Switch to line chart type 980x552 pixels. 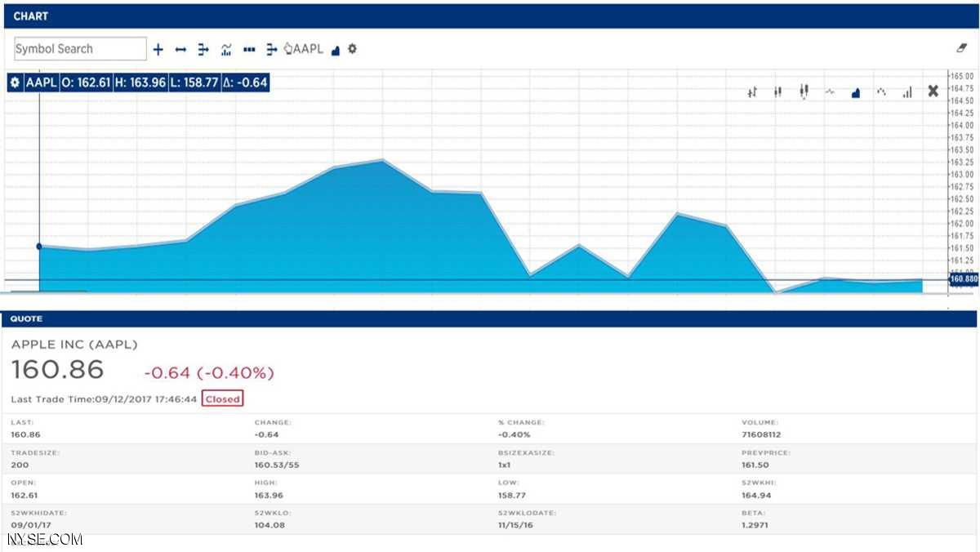(830, 92)
